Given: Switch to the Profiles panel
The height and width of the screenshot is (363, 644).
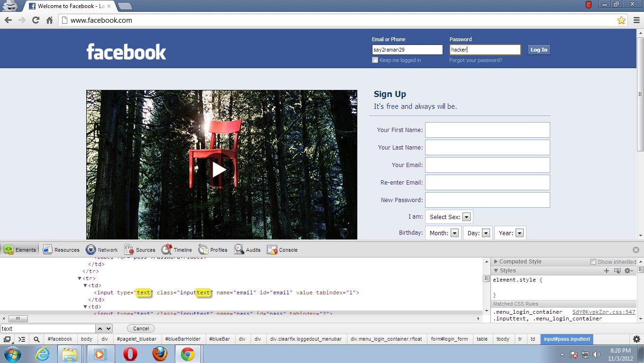Looking at the screenshot, I should [213, 250].
